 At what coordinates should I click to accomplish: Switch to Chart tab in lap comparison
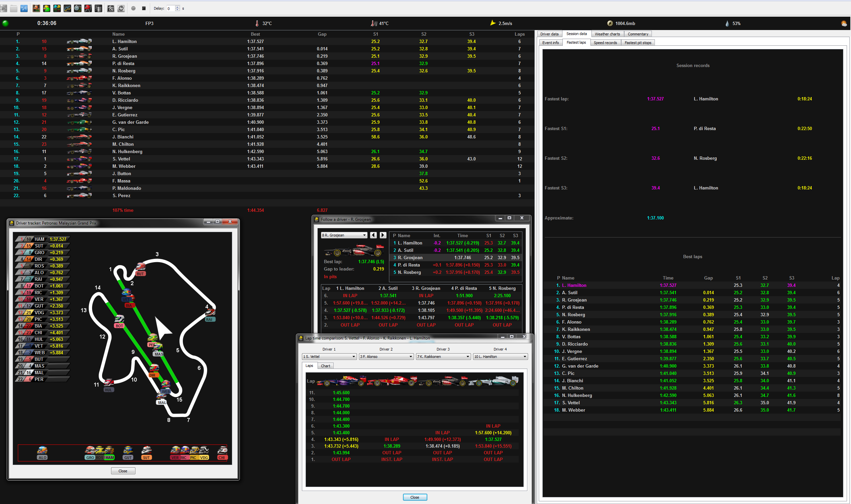click(325, 366)
